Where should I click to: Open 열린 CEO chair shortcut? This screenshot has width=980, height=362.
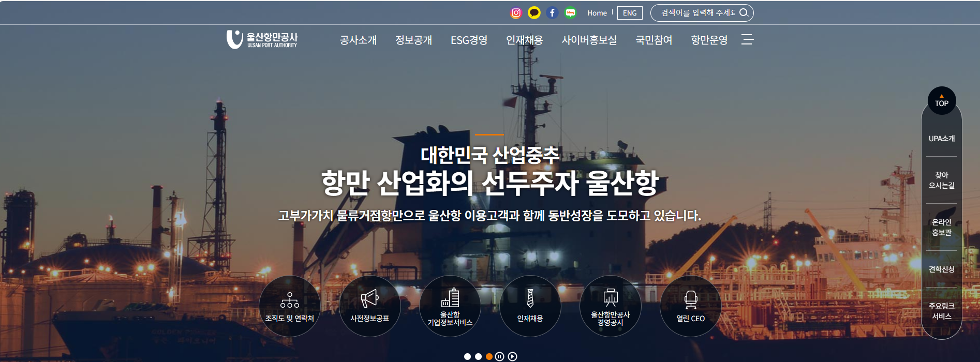click(690, 306)
